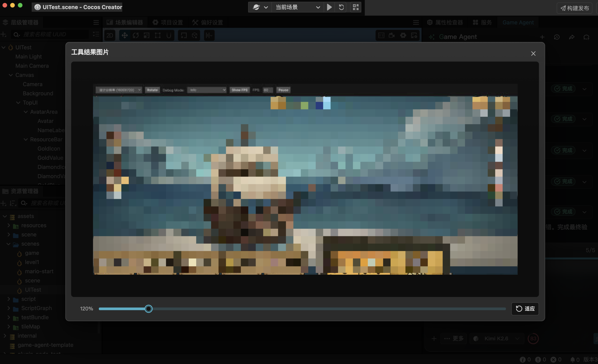Click the pixelated result image preview

[305, 179]
